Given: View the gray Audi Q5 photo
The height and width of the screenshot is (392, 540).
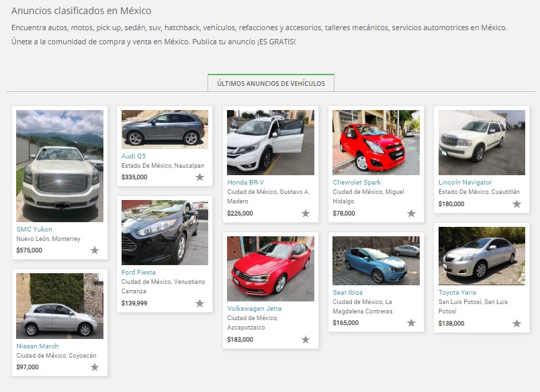Looking at the screenshot, I should coord(165,130).
